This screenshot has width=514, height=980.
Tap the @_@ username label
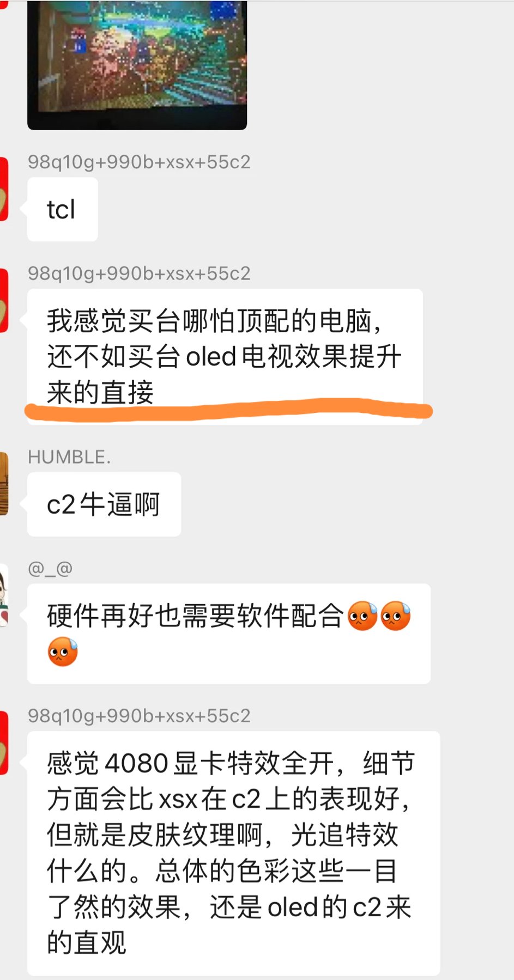point(50,568)
